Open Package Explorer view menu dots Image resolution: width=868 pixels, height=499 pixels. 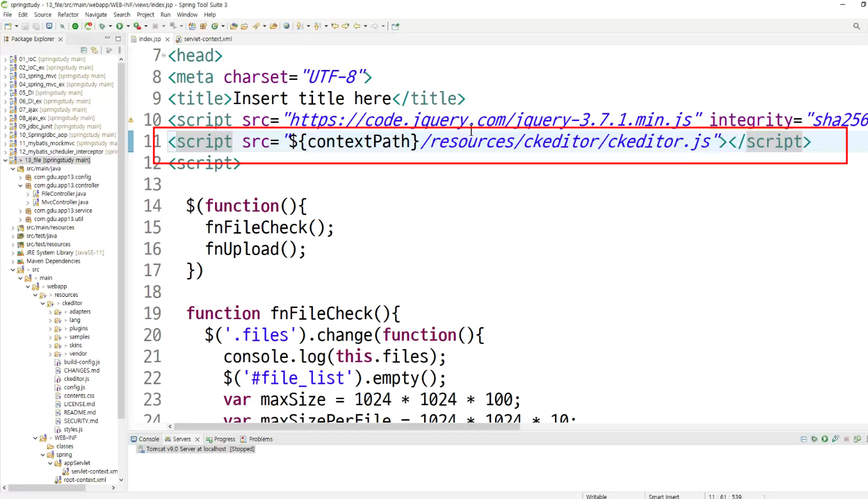120,50
